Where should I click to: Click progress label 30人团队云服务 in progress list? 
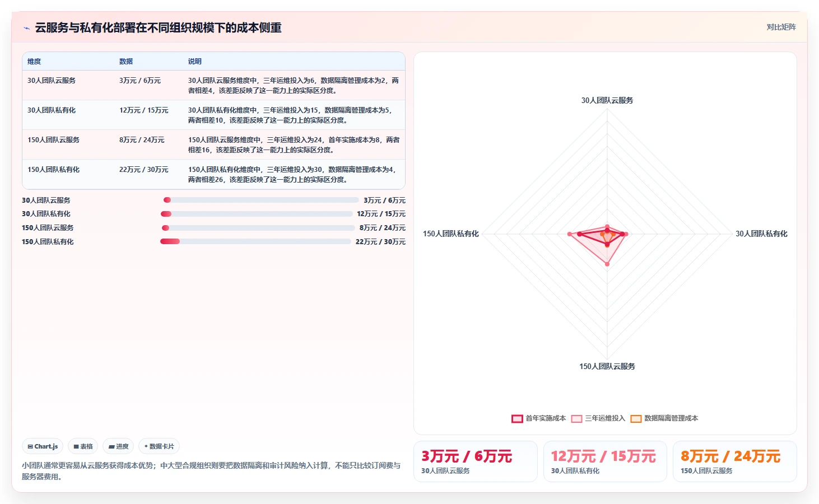point(46,200)
